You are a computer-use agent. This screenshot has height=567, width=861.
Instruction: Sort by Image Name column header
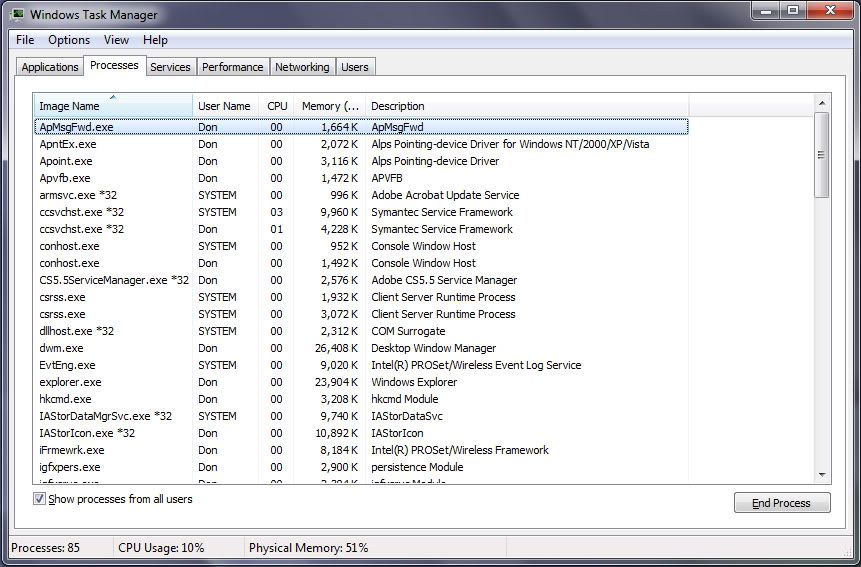113,106
